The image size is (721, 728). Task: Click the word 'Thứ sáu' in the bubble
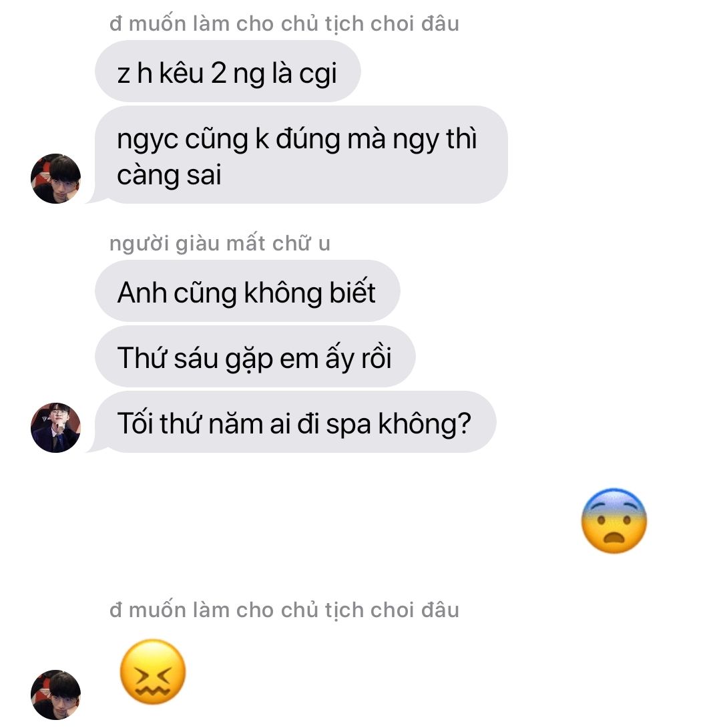[168, 357]
